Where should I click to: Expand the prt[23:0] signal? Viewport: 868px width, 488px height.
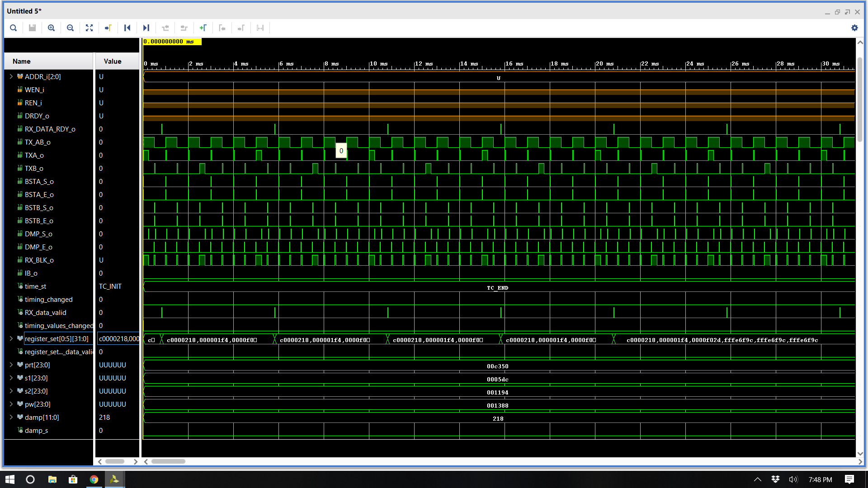[11, 365]
